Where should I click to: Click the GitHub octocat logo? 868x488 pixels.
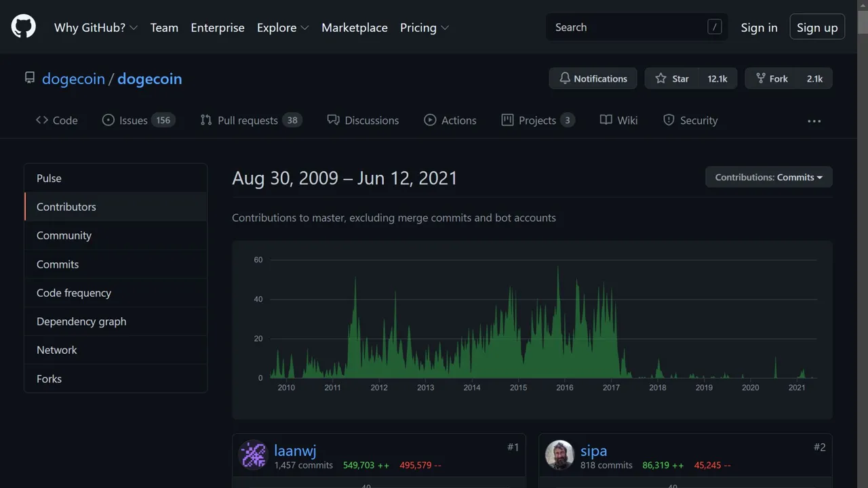pyautogui.click(x=24, y=27)
